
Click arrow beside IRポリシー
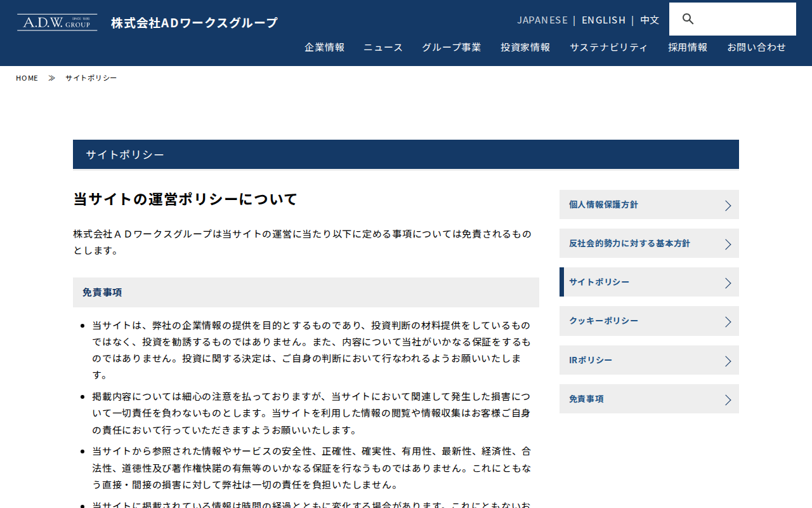(728, 361)
